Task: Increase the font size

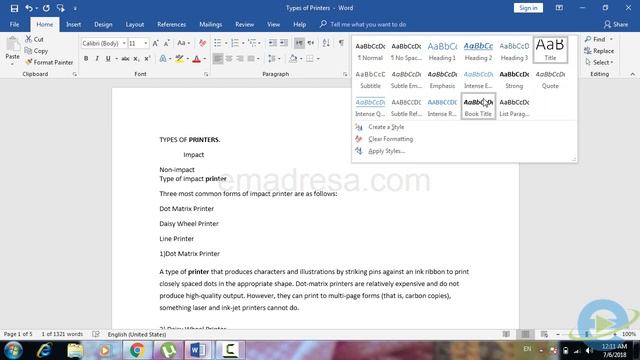Action: (x=156, y=43)
